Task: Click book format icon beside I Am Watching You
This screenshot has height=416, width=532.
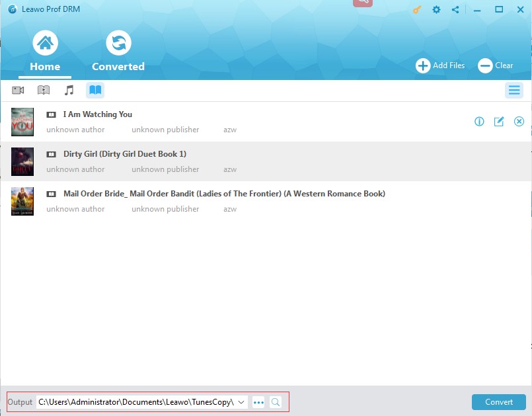Action: pos(51,115)
